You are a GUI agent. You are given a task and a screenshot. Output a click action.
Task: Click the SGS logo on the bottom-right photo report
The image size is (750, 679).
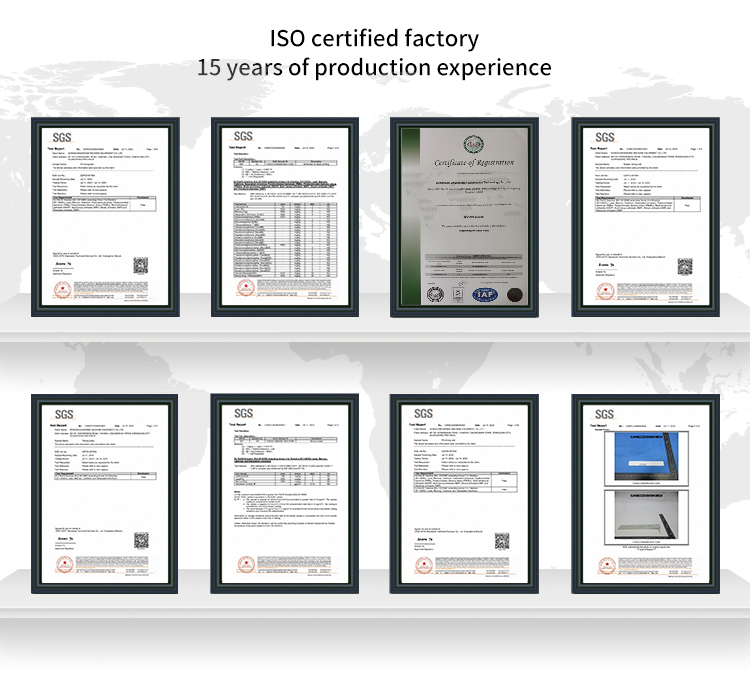tap(605, 412)
